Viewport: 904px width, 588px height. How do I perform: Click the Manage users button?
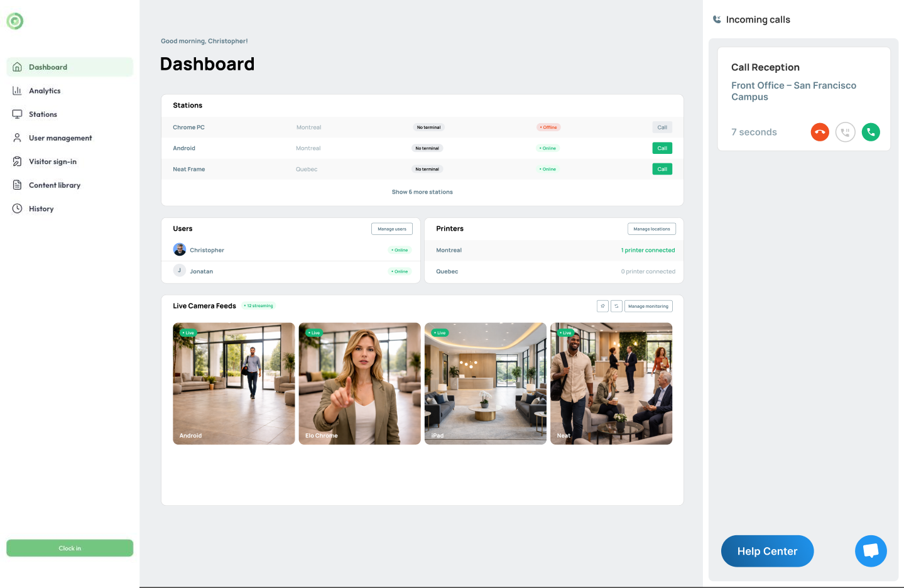pyautogui.click(x=392, y=229)
